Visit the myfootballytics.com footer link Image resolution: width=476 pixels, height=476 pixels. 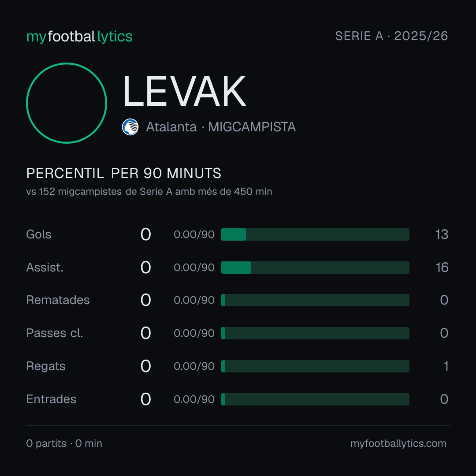(x=398, y=443)
